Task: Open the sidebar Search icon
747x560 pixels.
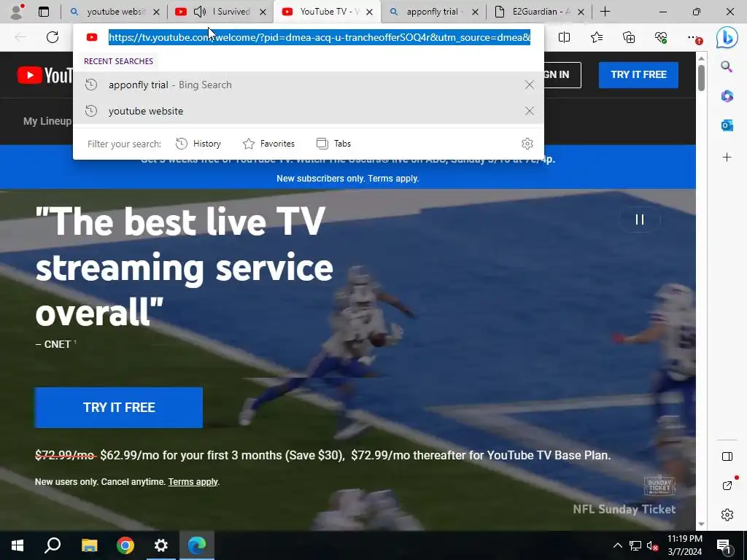Action: click(x=727, y=66)
